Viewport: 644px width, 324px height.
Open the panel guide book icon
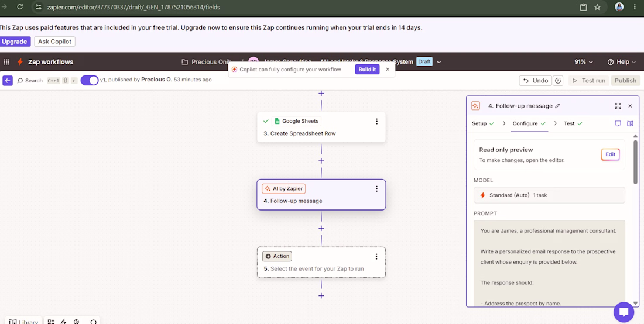(630, 123)
